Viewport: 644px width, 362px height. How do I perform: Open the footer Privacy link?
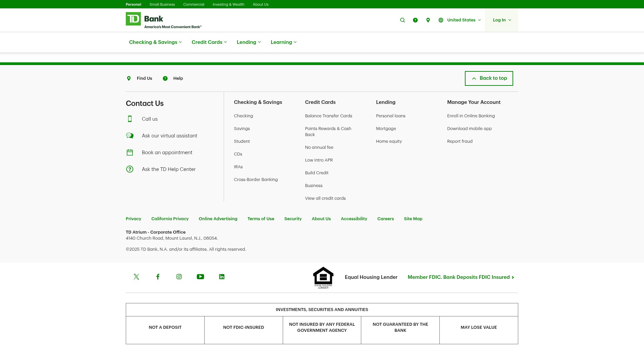[133, 219]
